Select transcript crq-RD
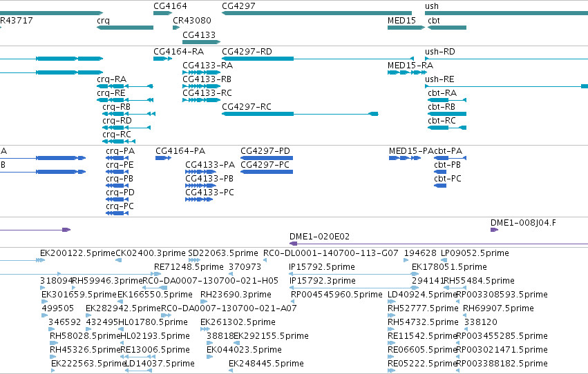Image resolution: width=588 pixels, height=374 pixels. (117, 121)
